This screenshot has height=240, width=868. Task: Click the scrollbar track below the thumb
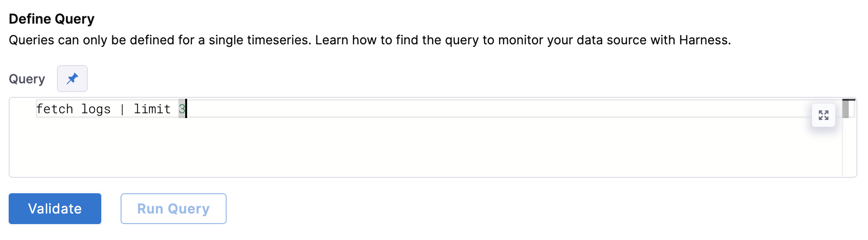[x=849, y=149]
